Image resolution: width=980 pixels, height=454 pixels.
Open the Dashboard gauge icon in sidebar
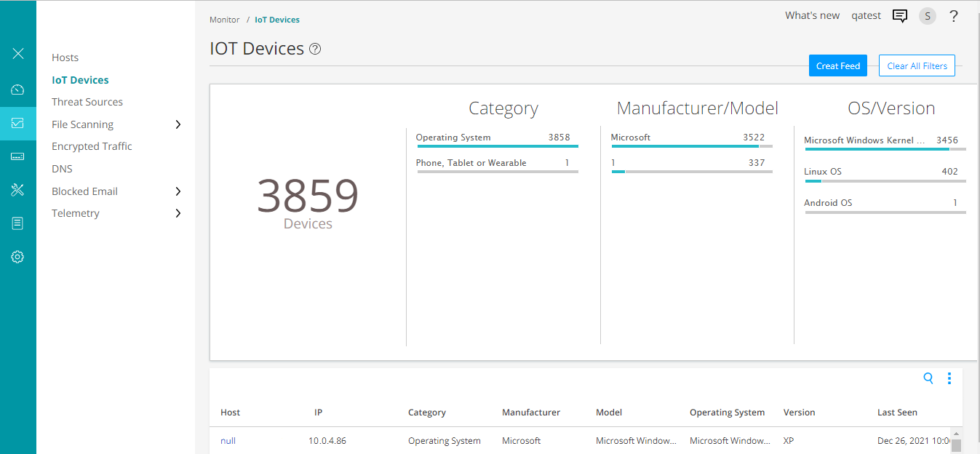18,89
